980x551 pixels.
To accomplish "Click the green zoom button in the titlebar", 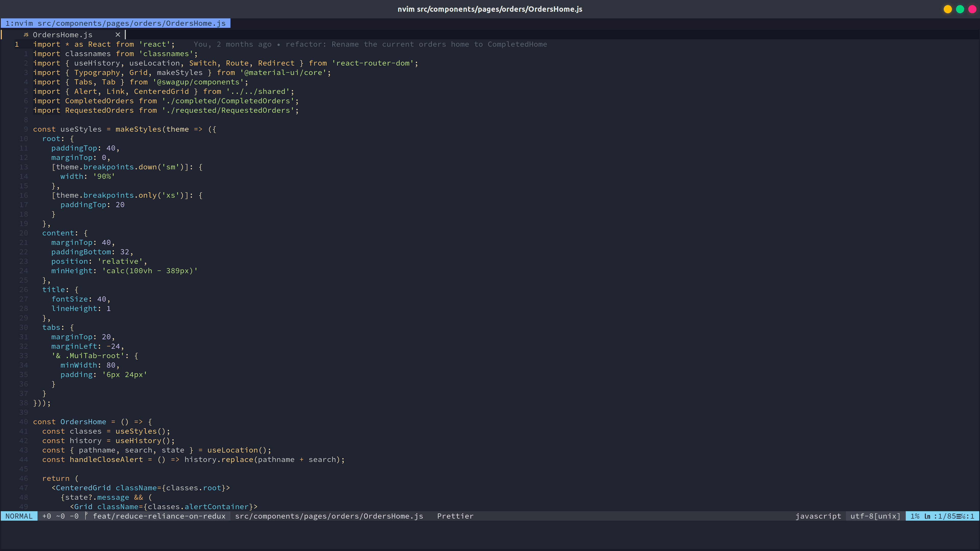I will [x=960, y=9].
